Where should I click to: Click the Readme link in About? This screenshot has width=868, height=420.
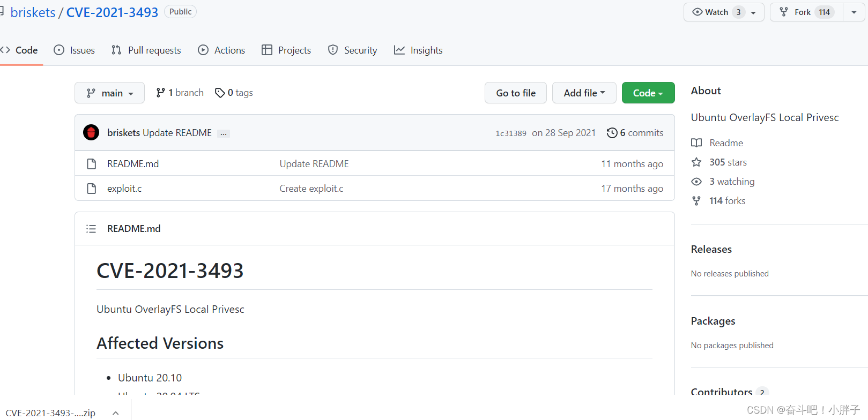pos(726,143)
